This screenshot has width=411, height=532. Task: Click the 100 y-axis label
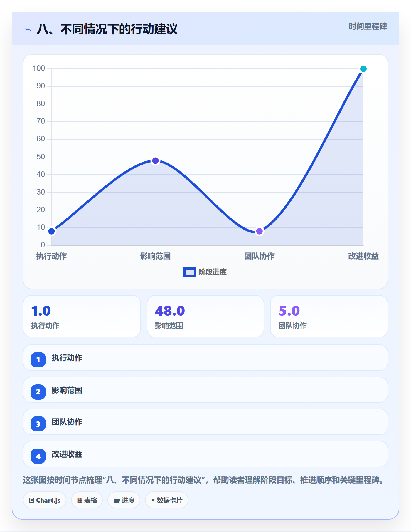[x=39, y=68]
